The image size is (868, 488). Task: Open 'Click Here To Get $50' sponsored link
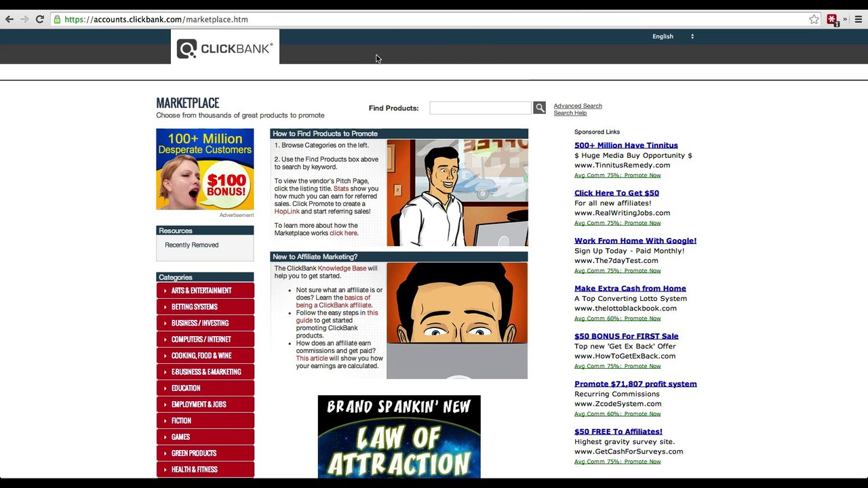click(x=616, y=192)
